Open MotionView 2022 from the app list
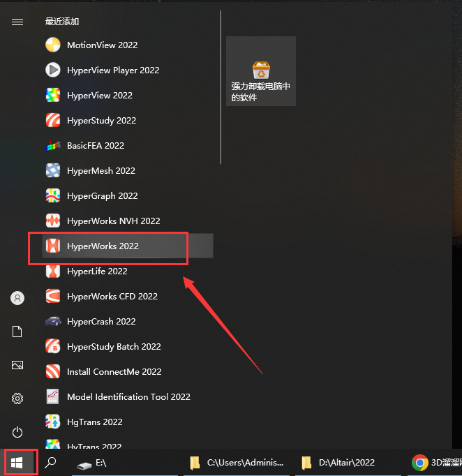Screen dimensions: 462x476 click(x=102, y=45)
